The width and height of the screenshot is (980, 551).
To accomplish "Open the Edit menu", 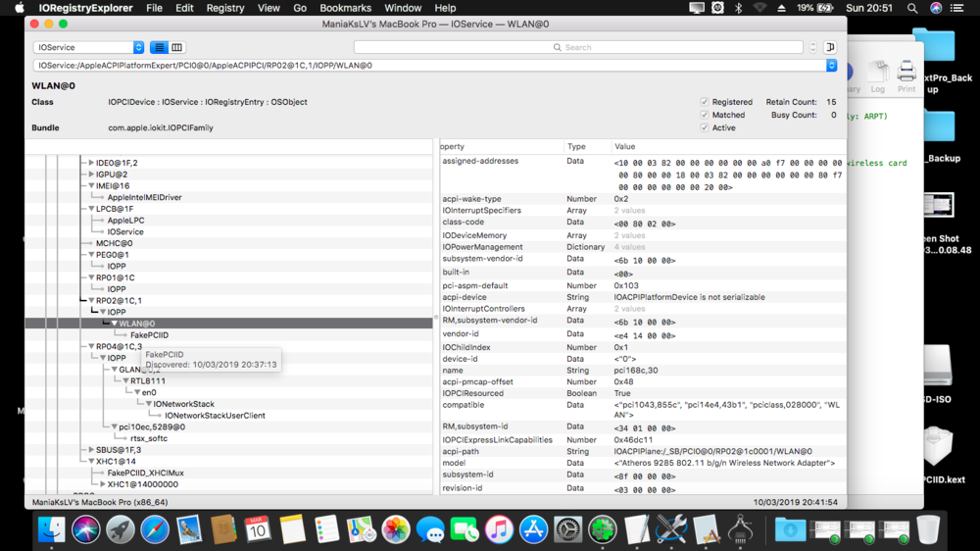I will click(x=184, y=8).
